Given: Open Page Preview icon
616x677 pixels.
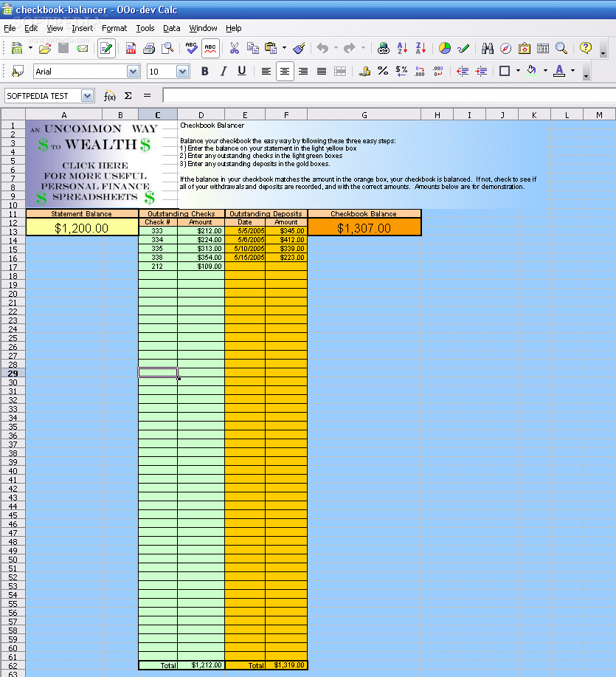Looking at the screenshot, I should coord(167,48).
